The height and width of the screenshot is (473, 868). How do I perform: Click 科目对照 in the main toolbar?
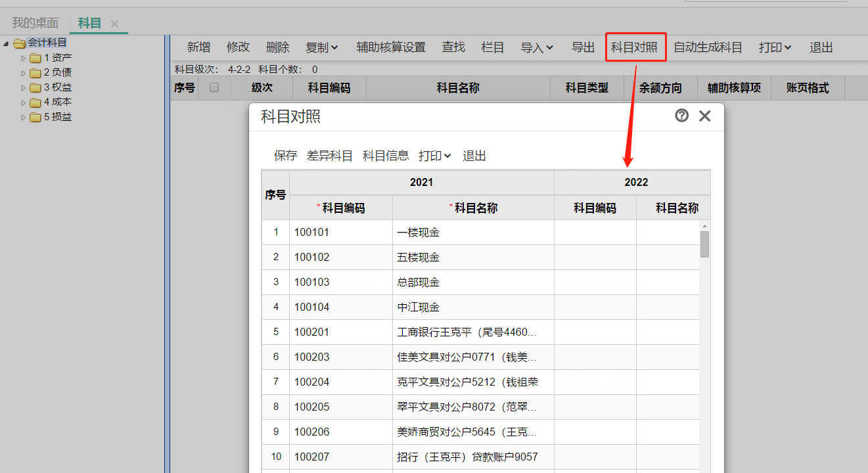635,47
